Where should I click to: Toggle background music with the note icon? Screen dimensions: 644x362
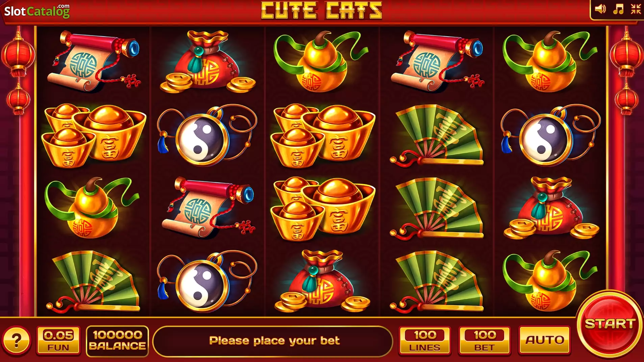[618, 9]
